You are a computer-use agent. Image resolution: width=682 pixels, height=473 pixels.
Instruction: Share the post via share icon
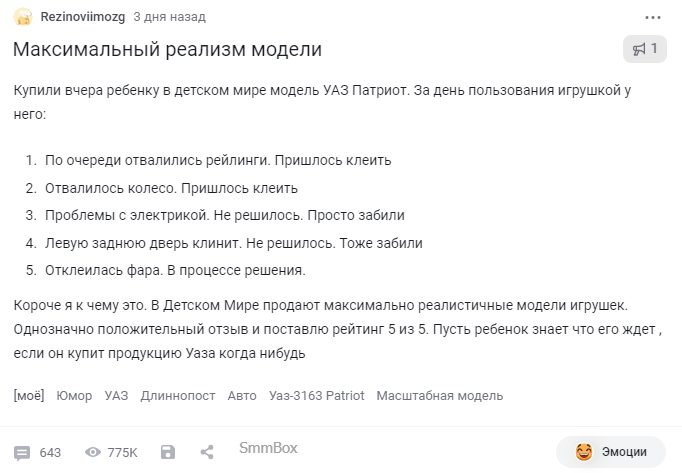pos(207,452)
